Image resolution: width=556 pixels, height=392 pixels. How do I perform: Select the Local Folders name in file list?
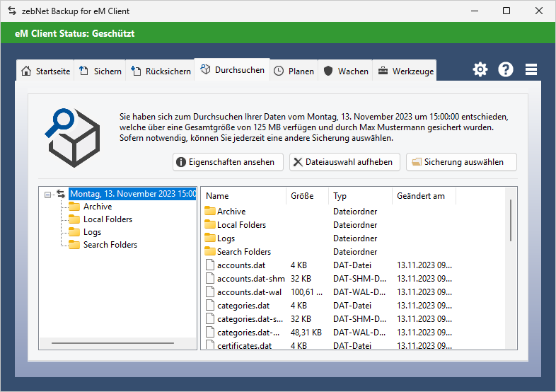coord(241,225)
